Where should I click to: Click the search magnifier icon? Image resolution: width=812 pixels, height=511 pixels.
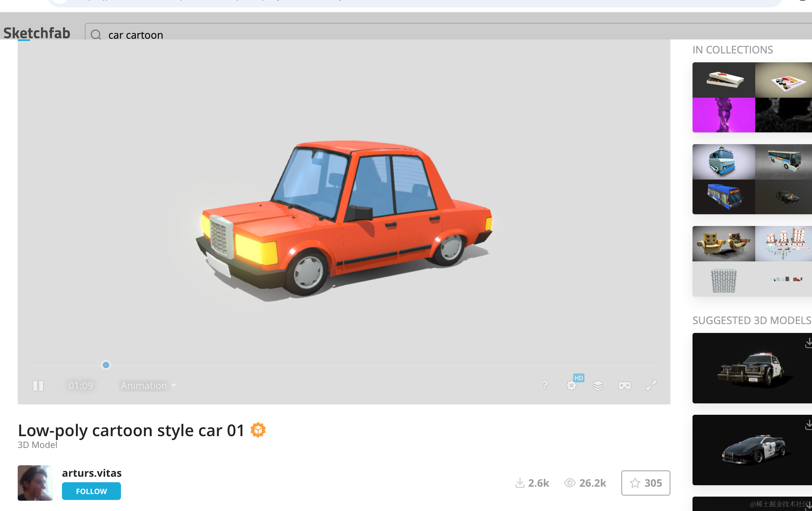tap(96, 35)
